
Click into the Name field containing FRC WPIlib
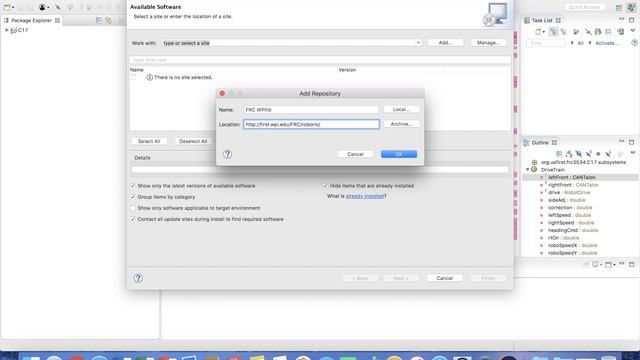tap(311, 110)
